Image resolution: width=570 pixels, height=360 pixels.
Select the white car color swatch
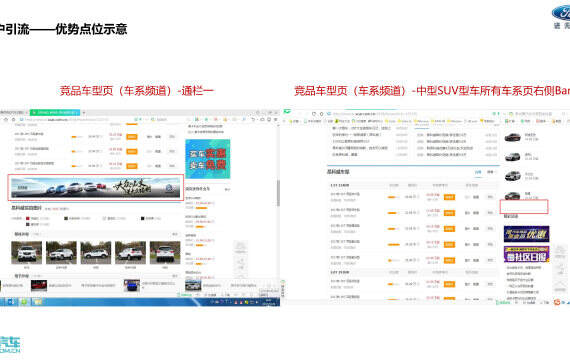104,219
